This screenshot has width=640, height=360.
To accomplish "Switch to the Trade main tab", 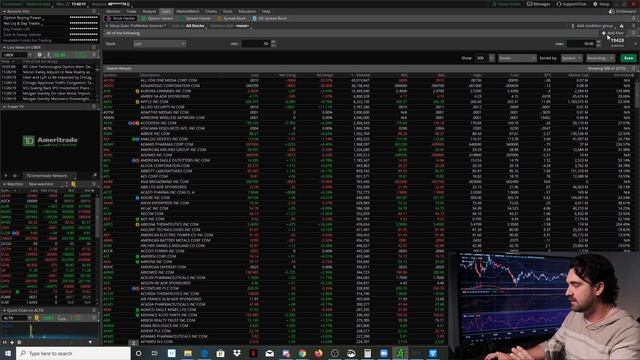I will click(x=131, y=11).
